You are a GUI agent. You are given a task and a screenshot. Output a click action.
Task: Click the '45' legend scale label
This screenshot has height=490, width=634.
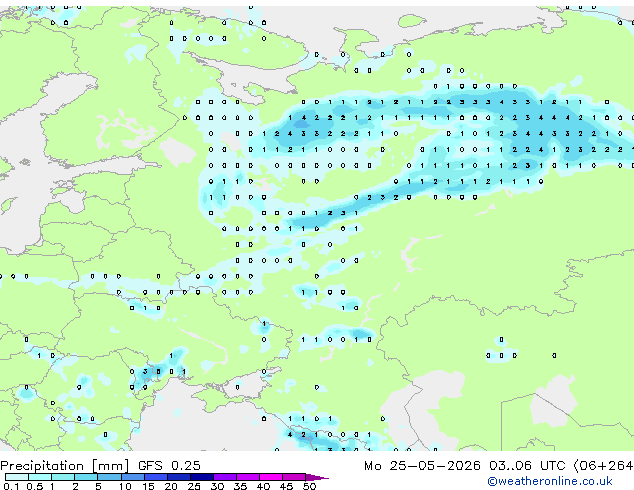pos(286,486)
